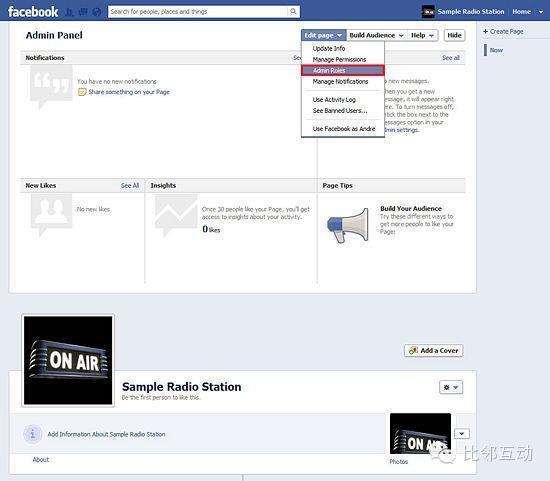Open notifications globe icon in header
This screenshot has height=481, width=550.
pyautogui.click(x=96, y=12)
